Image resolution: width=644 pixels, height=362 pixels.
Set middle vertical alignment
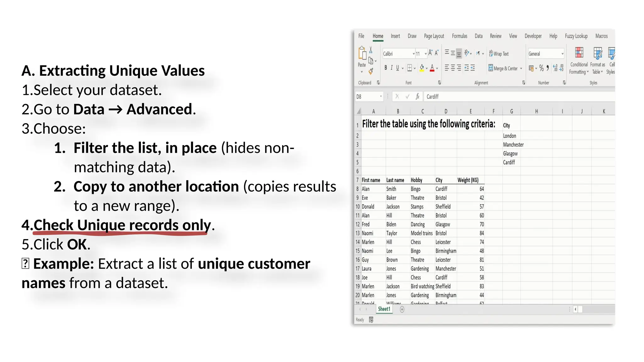tap(453, 53)
